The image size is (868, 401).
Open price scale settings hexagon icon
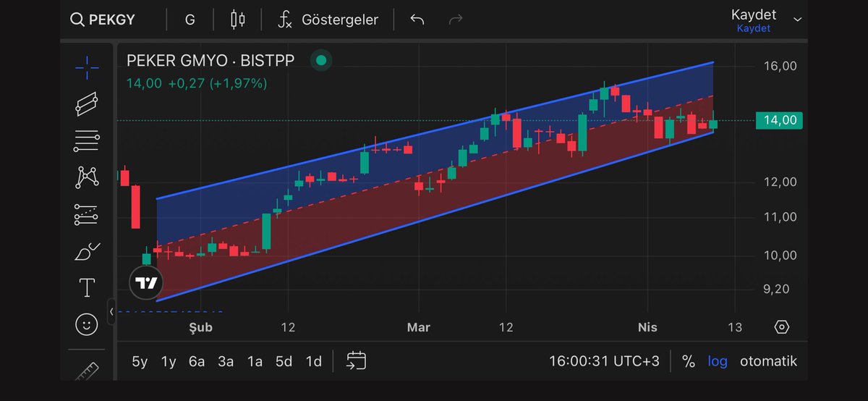coord(781,327)
